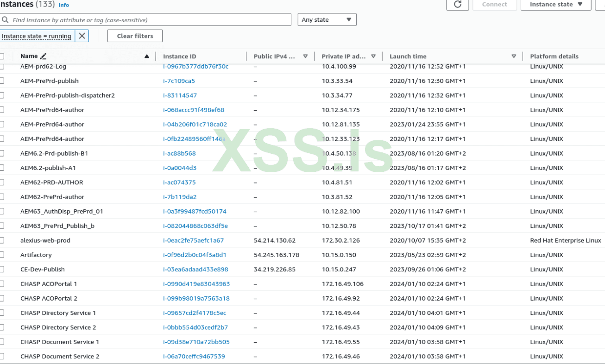Sort by Name ascending arrow
The height and width of the screenshot is (364, 605).
click(147, 56)
